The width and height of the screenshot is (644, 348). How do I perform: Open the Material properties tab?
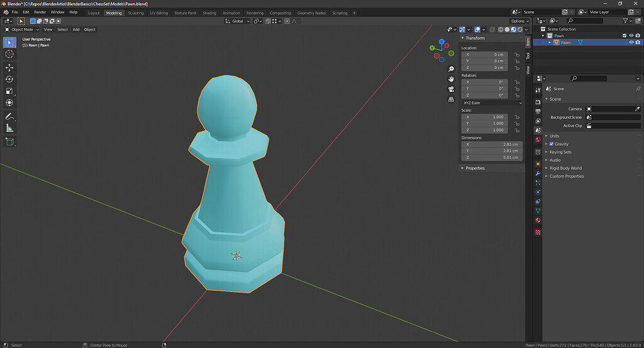click(x=538, y=220)
